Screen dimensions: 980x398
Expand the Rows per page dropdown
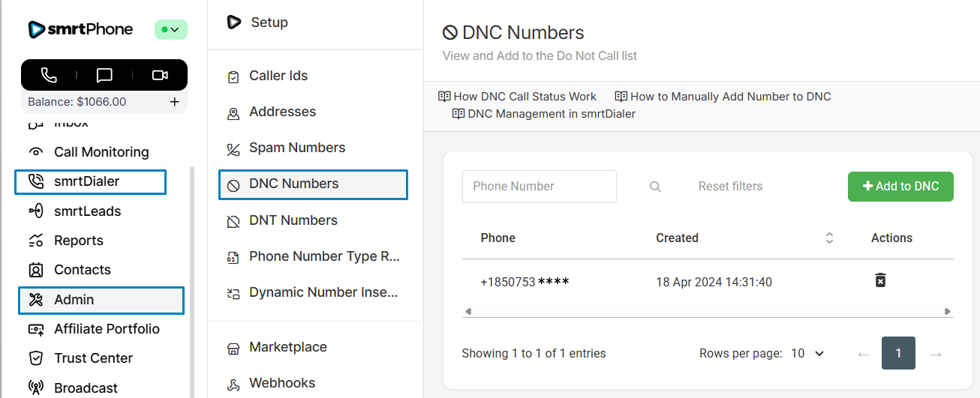coord(807,353)
